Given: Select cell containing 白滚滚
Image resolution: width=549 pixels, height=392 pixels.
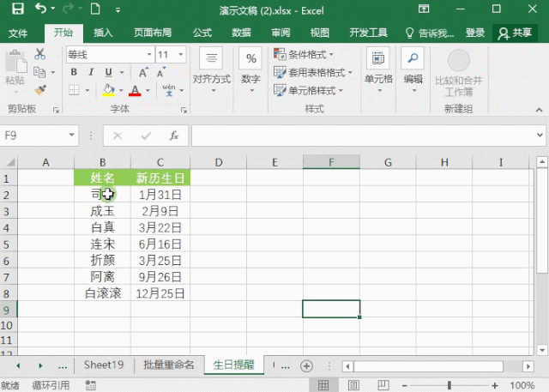Looking at the screenshot, I should [x=103, y=293].
